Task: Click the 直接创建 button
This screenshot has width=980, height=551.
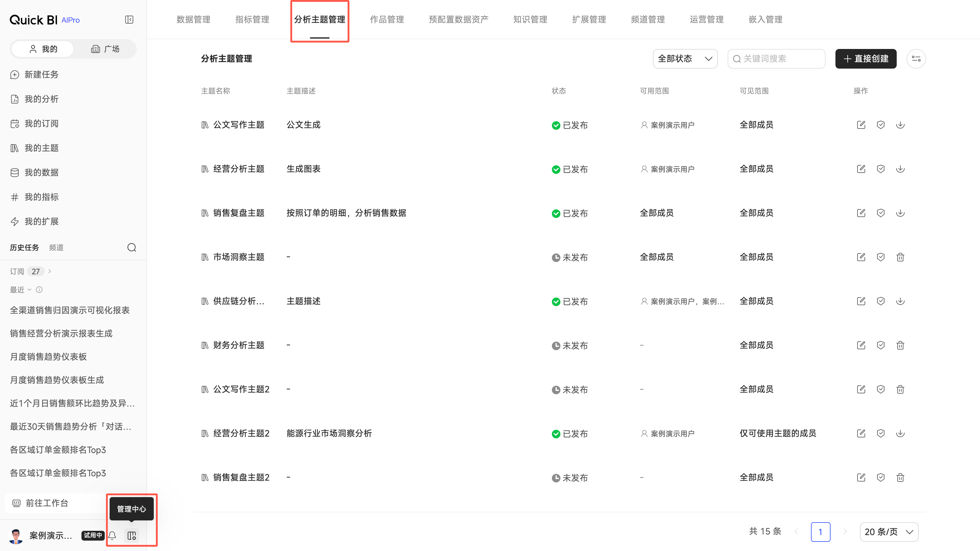Action: tap(866, 58)
